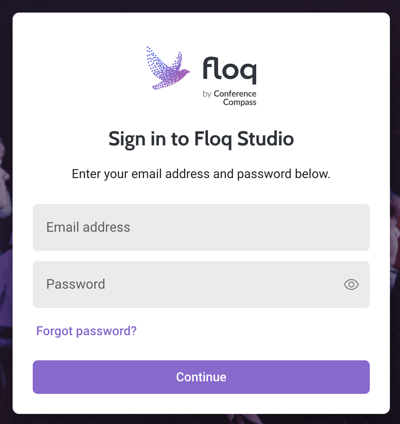Click the email and password instruction text

pos(201,174)
